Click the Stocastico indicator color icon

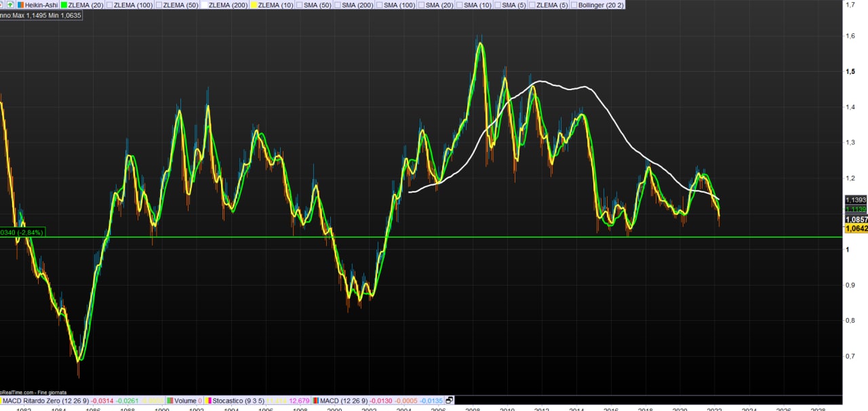click(x=209, y=401)
